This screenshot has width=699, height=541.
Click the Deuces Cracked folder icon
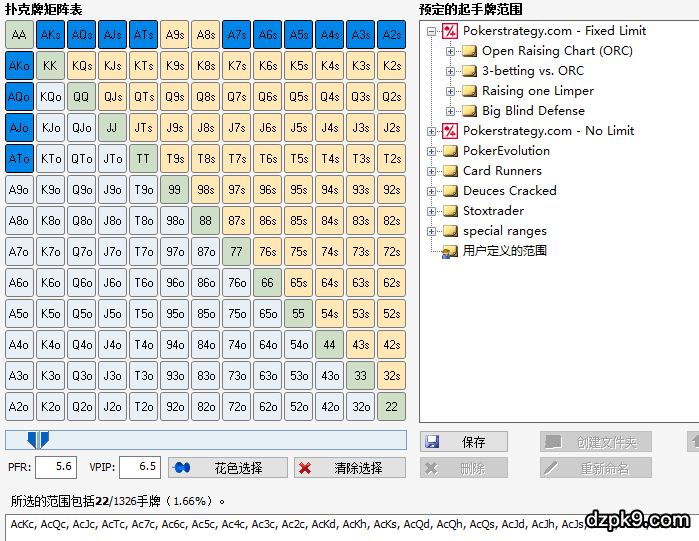[x=450, y=191]
